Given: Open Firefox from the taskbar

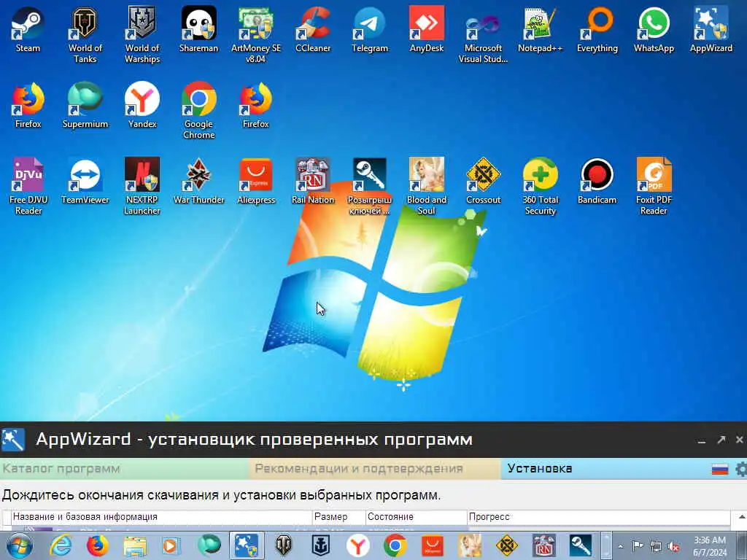Looking at the screenshot, I should 98,545.
